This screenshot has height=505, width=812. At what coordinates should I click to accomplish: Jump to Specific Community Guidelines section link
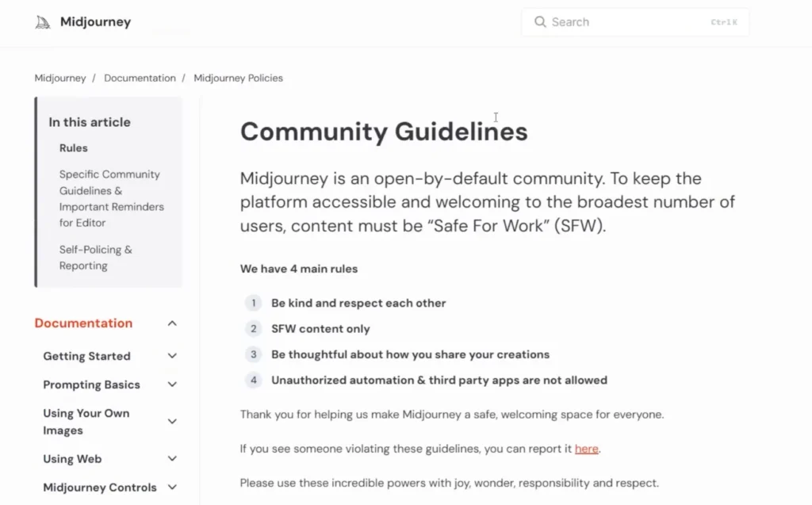coord(111,198)
